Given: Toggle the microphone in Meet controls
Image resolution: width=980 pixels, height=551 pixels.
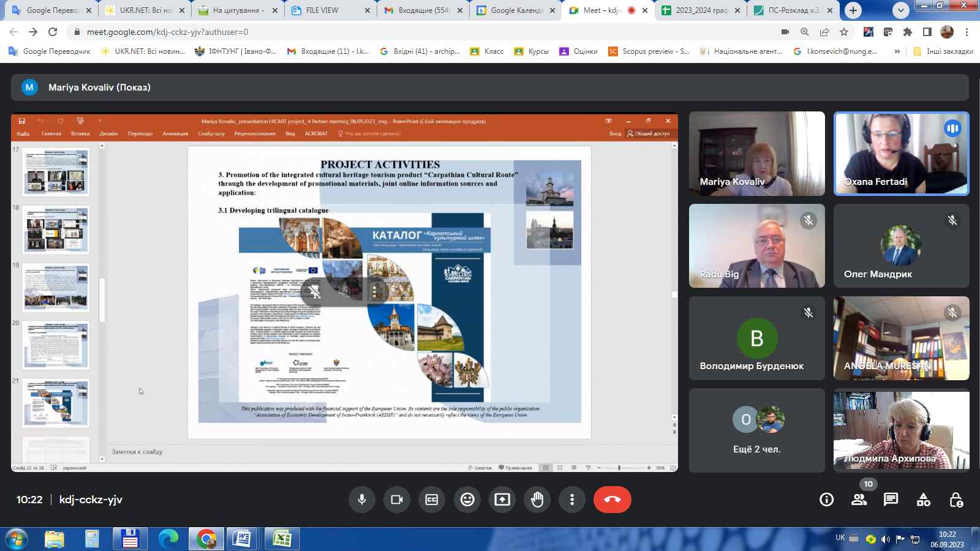Looking at the screenshot, I should point(362,500).
